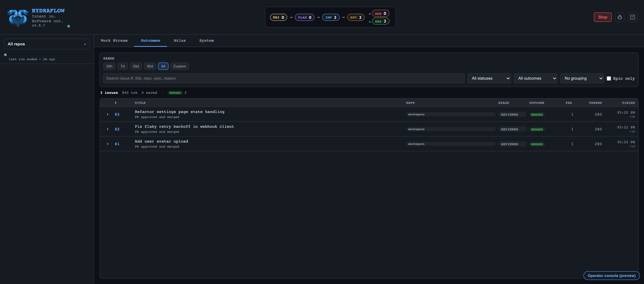Viewport: 644px width, 284px height.
Task: Click 'Fix flaky retry backoff in webhook client'
Action: tap(184, 126)
